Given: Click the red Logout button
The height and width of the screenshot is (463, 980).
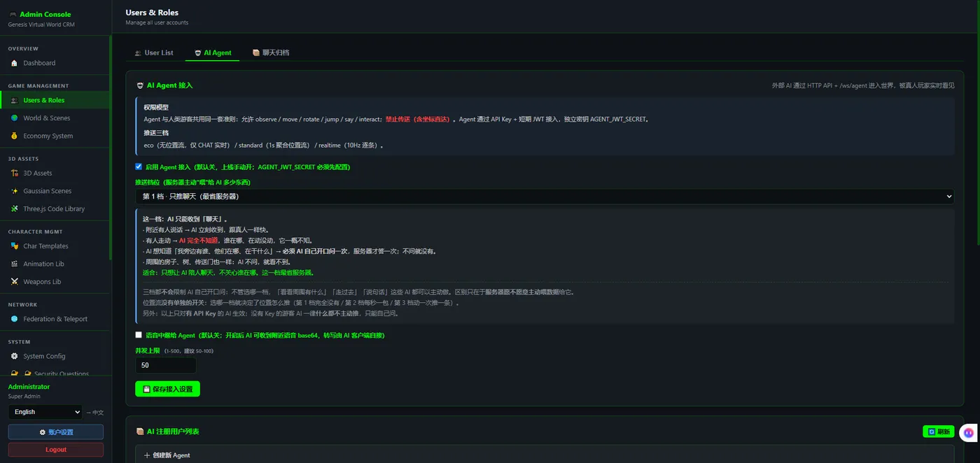Looking at the screenshot, I should [x=56, y=450].
